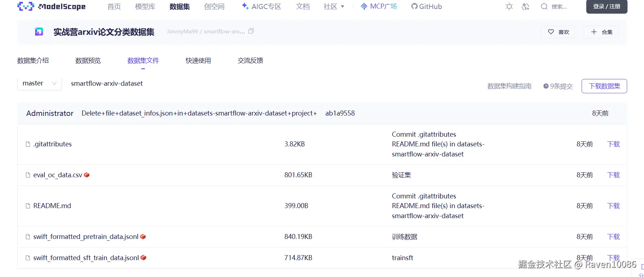
Task: Open the GitHub link in navbar
Action: coord(427,6)
